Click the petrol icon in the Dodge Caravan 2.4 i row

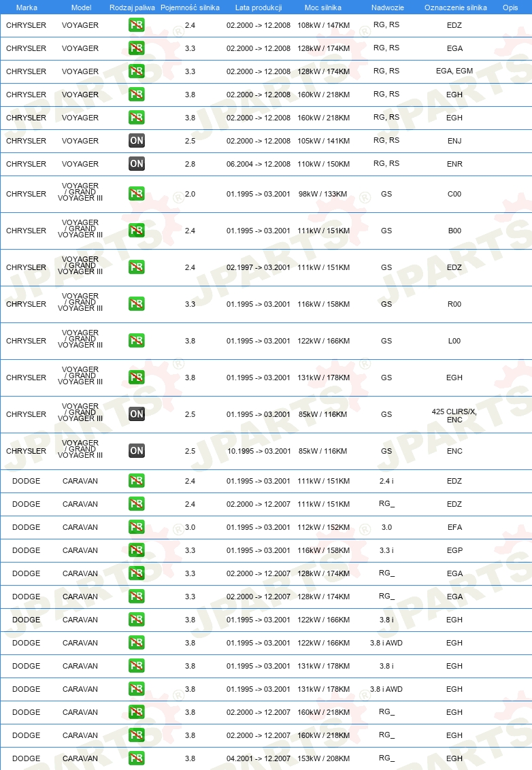(137, 481)
